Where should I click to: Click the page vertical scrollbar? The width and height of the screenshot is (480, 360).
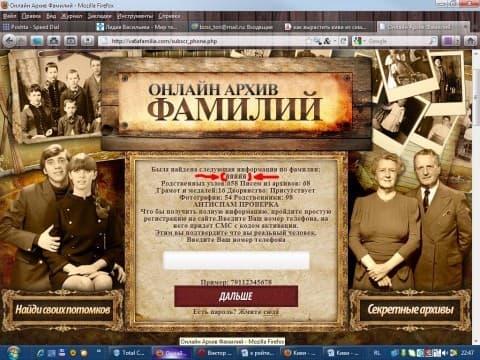[475, 197]
